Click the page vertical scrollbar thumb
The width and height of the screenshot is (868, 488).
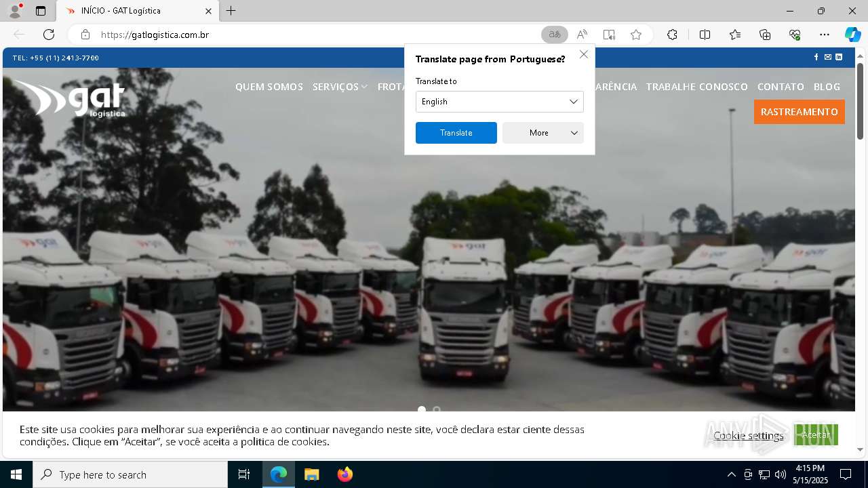(x=860, y=101)
